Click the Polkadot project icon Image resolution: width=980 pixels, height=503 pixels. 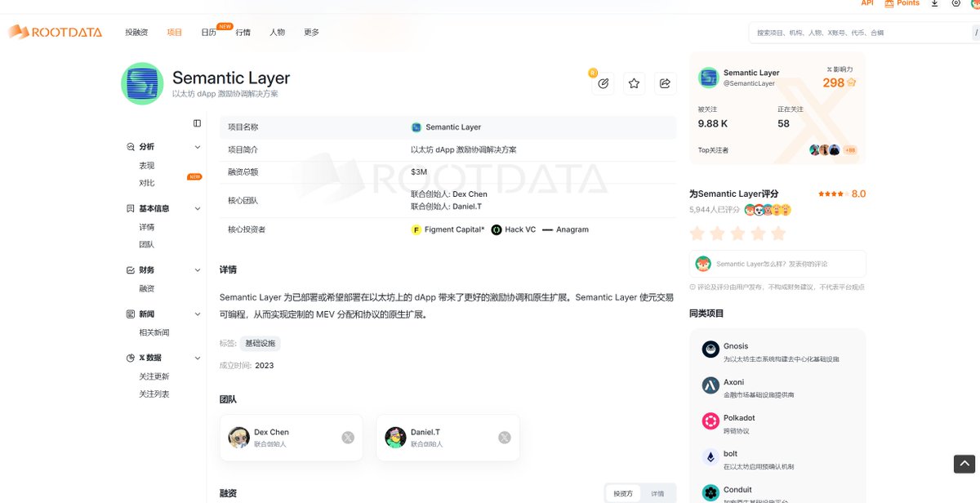coord(710,421)
